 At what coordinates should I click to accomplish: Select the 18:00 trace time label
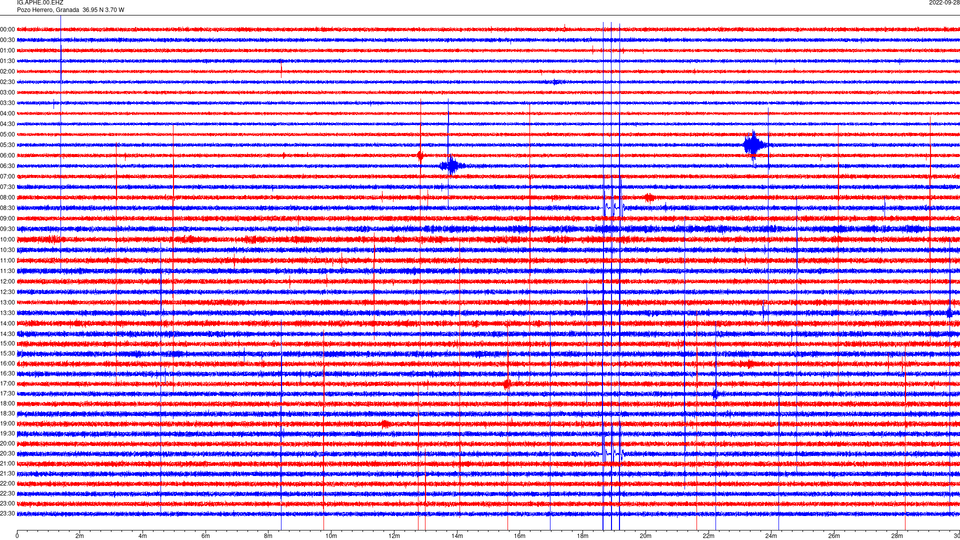point(7,403)
